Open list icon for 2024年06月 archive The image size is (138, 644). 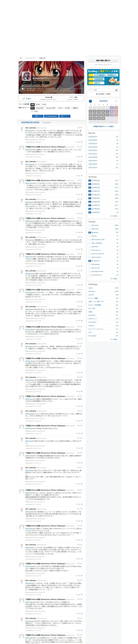click(90, 209)
